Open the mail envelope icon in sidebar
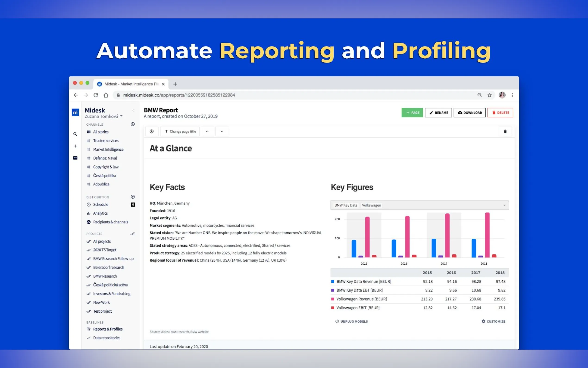Viewport: 588px width, 368px height. click(75, 158)
